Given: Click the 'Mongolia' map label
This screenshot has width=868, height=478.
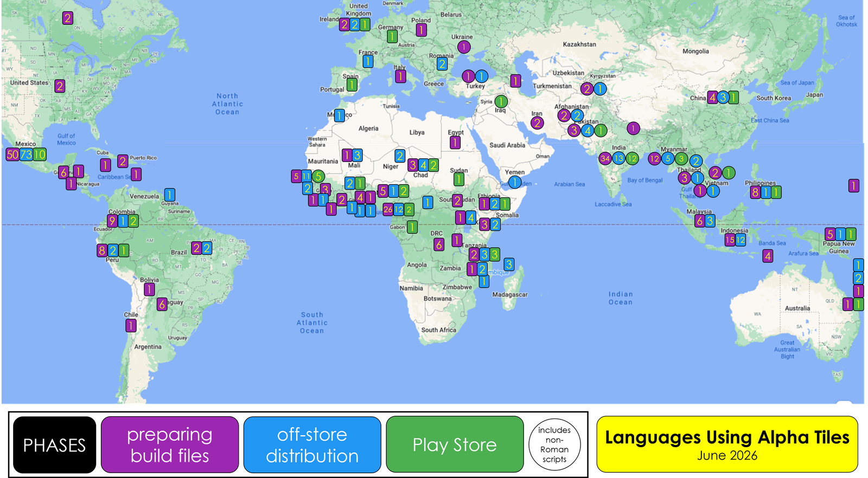Looking at the screenshot, I should (695, 51).
